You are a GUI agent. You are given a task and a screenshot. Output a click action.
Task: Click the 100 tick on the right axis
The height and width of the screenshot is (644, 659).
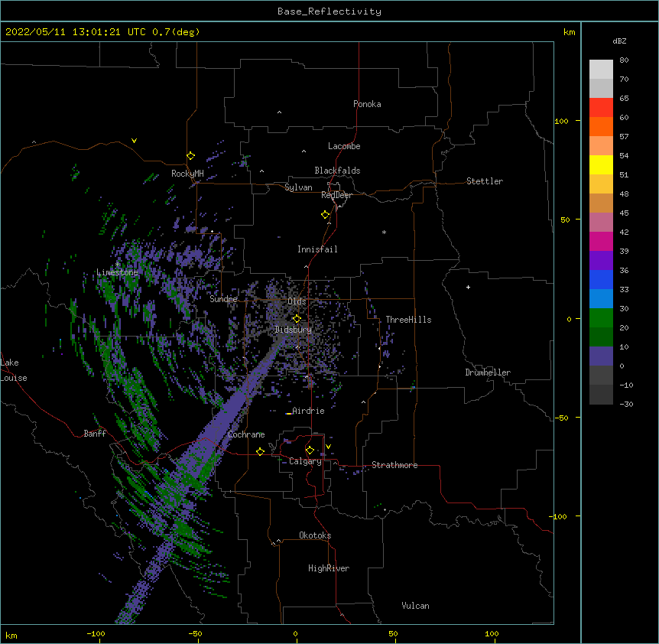click(x=561, y=121)
